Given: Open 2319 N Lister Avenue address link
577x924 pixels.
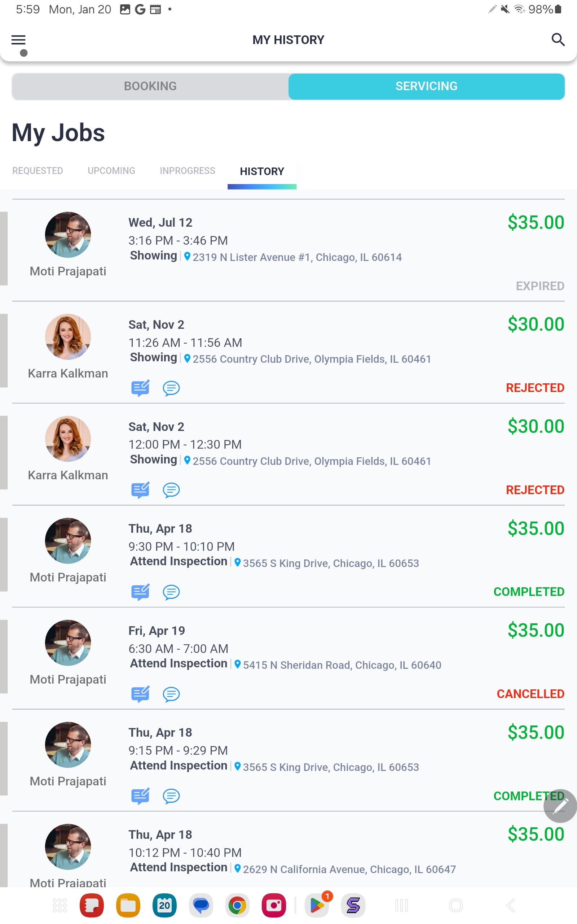Looking at the screenshot, I should (x=296, y=257).
